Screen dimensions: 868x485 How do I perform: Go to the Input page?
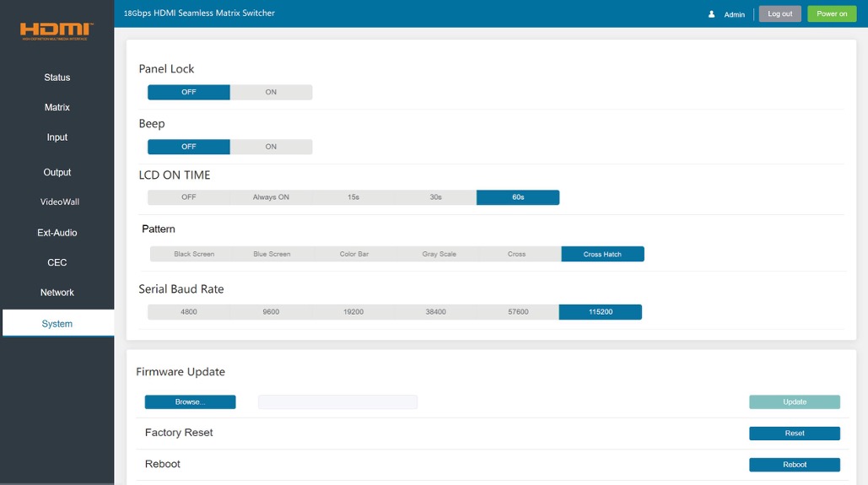tap(57, 137)
